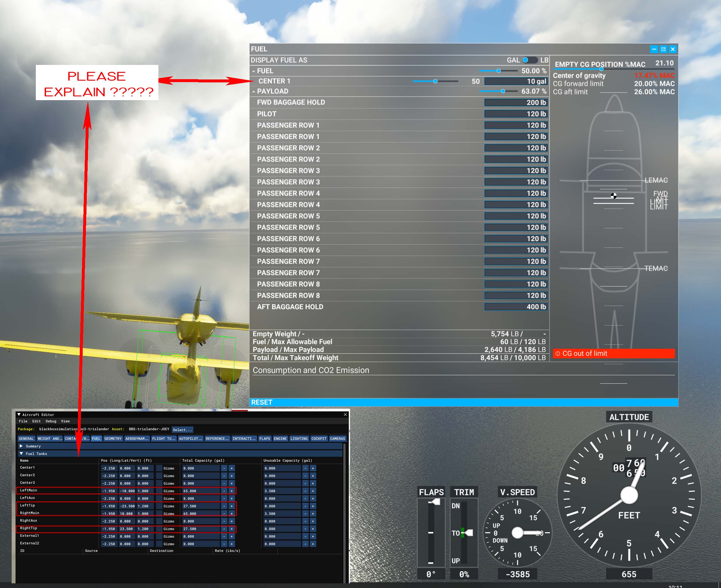Decrease RightMain total capacity with minus button
This screenshot has width=721, height=588.
coord(224,513)
